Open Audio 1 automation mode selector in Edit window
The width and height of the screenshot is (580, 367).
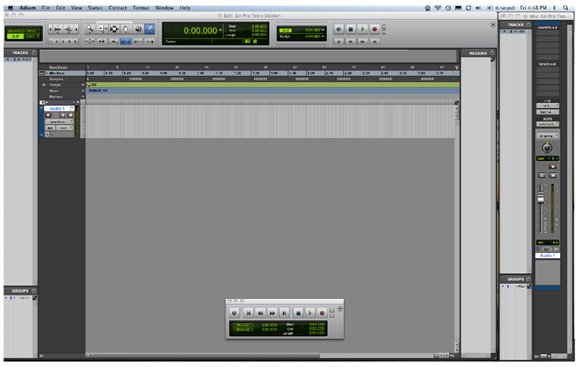point(64,128)
